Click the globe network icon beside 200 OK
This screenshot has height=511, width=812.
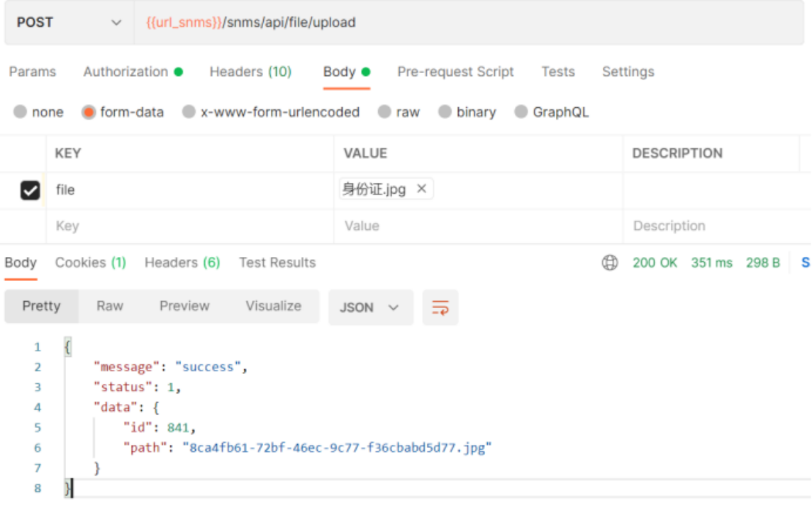tap(609, 263)
